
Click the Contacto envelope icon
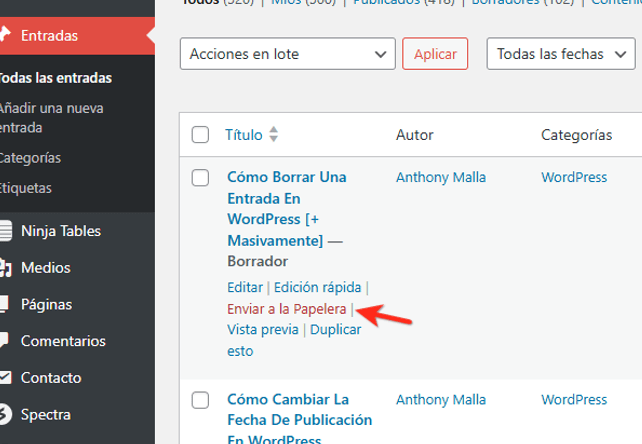pyautogui.click(x=5, y=377)
